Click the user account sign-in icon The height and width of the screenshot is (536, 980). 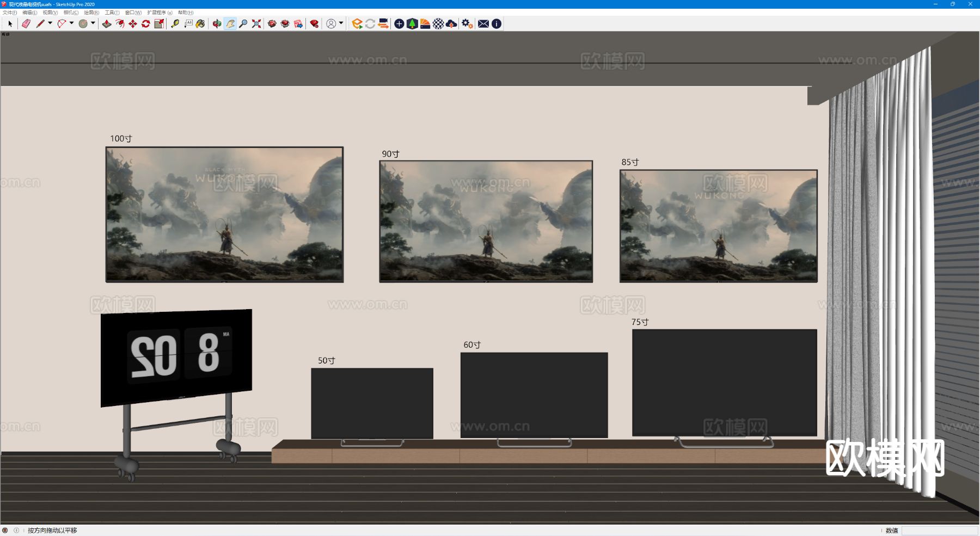[x=331, y=23]
